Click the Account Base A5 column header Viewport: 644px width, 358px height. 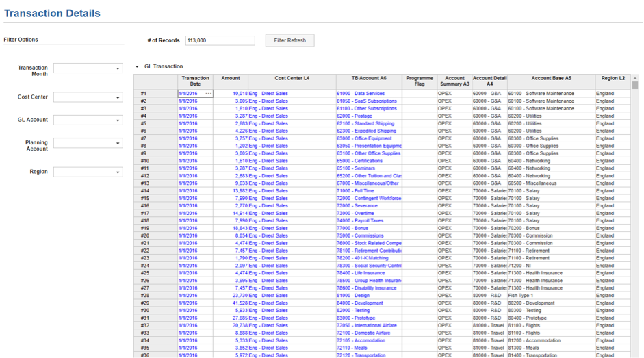pos(551,81)
